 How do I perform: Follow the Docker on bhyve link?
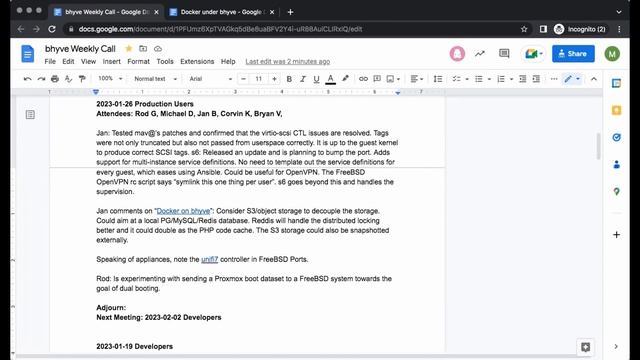pos(183,211)
